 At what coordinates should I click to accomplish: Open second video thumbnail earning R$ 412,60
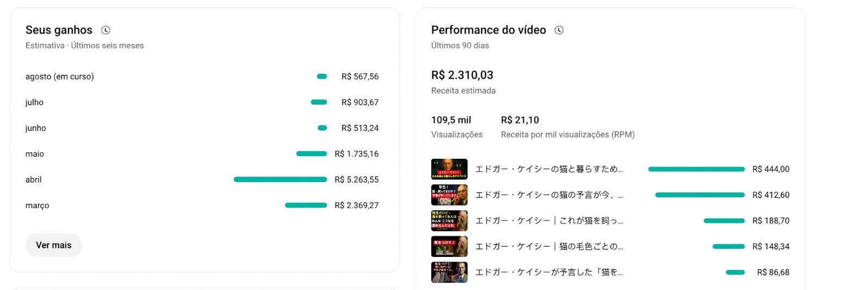[x=449, y=195]
